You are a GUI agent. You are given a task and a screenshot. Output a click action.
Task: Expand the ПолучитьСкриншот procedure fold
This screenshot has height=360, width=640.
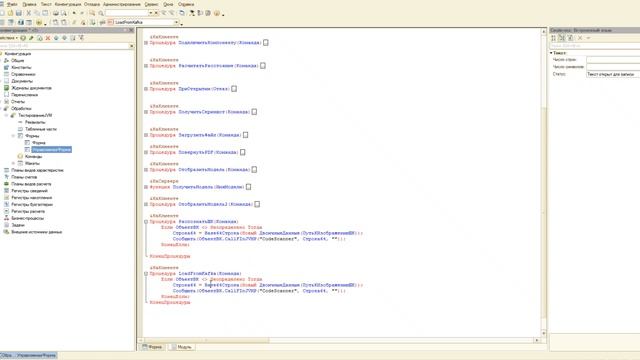point(146,112)
